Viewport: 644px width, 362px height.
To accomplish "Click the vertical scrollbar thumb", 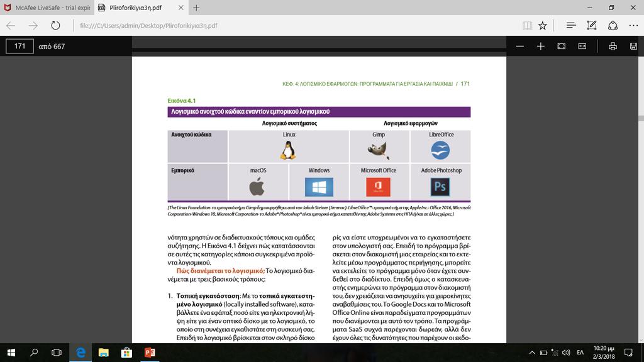I will tap(641, 118).
